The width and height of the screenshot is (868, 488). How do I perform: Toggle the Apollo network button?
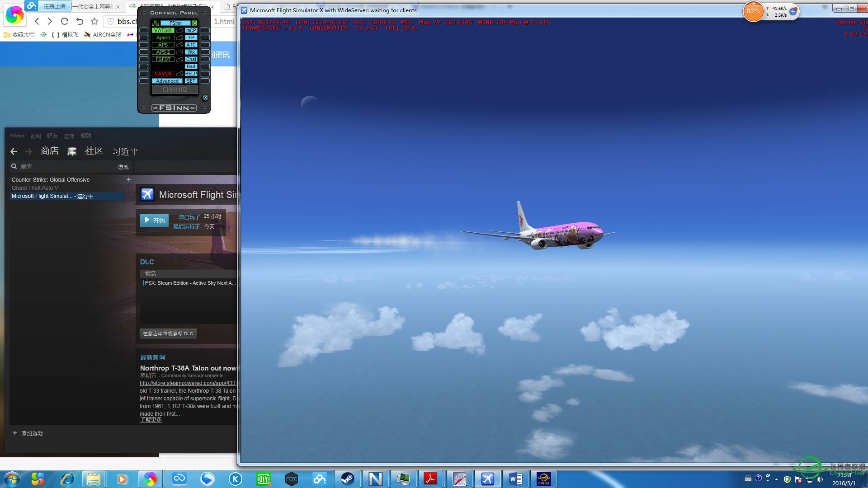[163, 38]
